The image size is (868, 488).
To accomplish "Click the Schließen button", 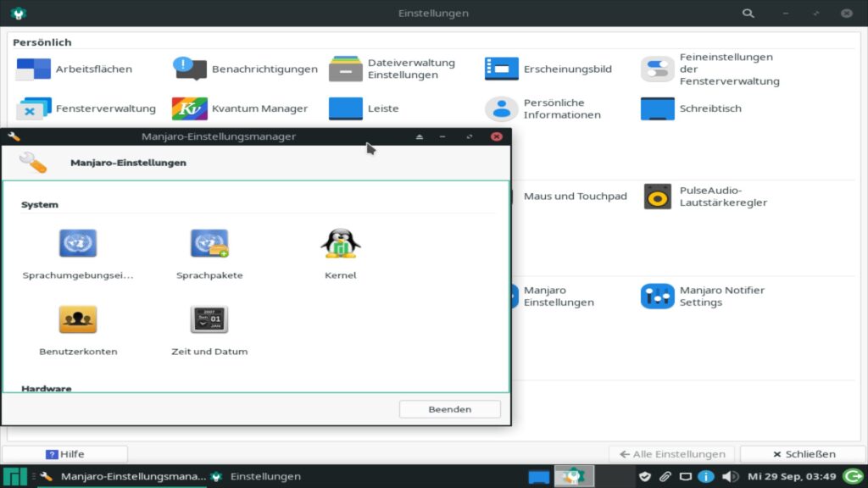I will coord(804,454).
